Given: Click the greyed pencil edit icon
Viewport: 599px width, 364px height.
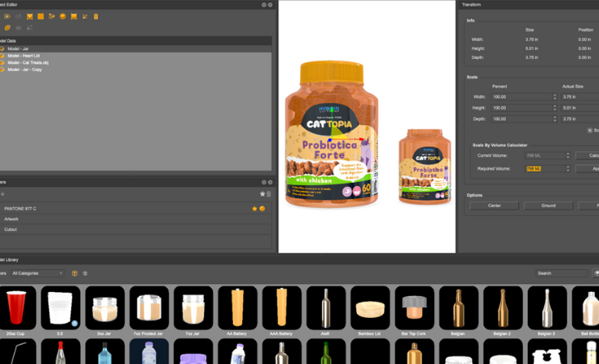Looking at the screenshot, I should pyautogui.click(x=19, y=16).
